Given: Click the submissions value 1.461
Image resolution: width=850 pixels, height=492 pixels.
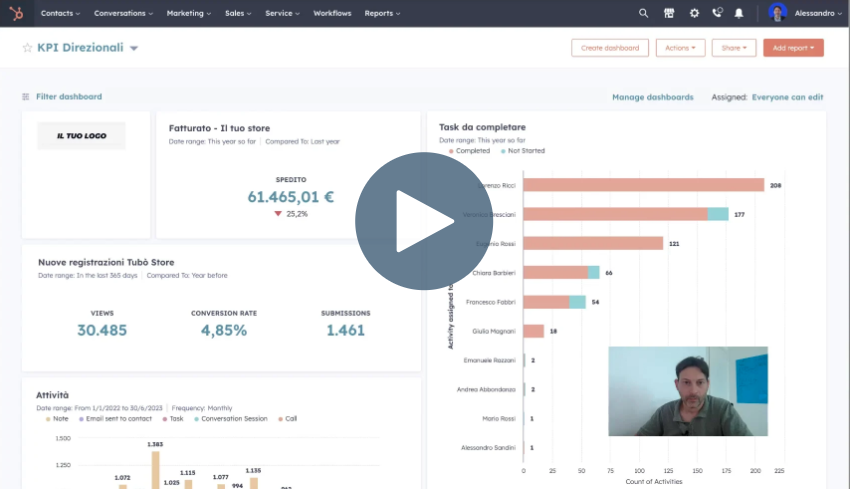Looking at the screenshot, I should point(345,330).
